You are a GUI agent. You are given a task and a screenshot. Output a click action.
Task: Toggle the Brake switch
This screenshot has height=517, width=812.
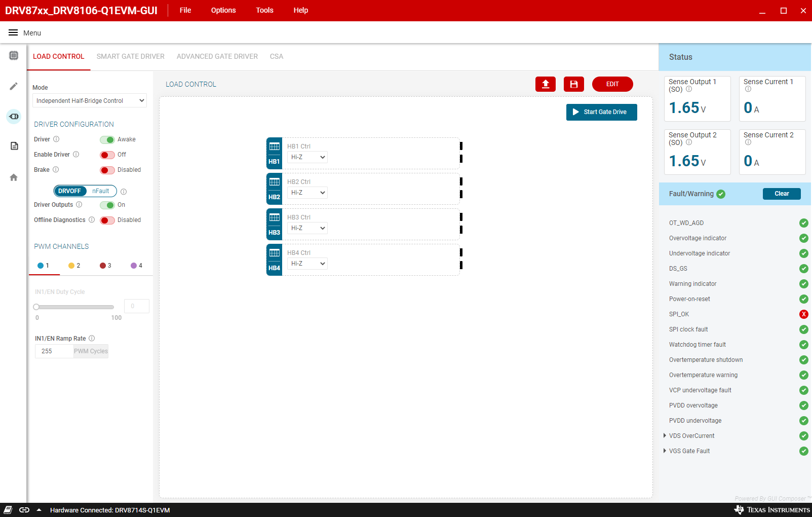pos(107,170)
